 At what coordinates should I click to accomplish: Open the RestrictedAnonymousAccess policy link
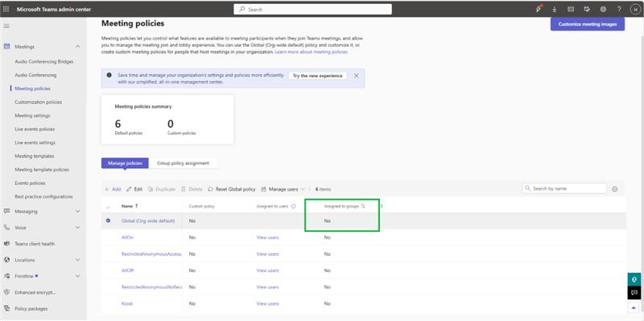coord(151,254)
